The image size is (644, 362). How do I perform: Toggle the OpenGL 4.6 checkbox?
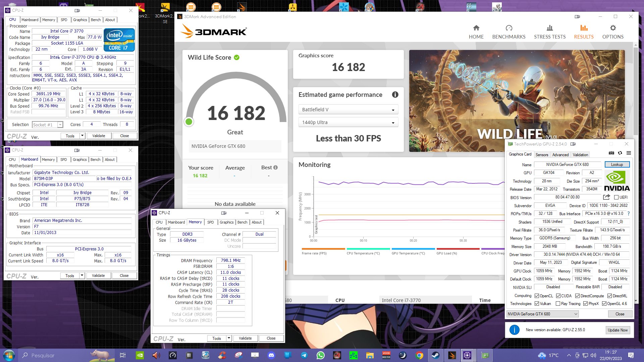click(604, 304)
